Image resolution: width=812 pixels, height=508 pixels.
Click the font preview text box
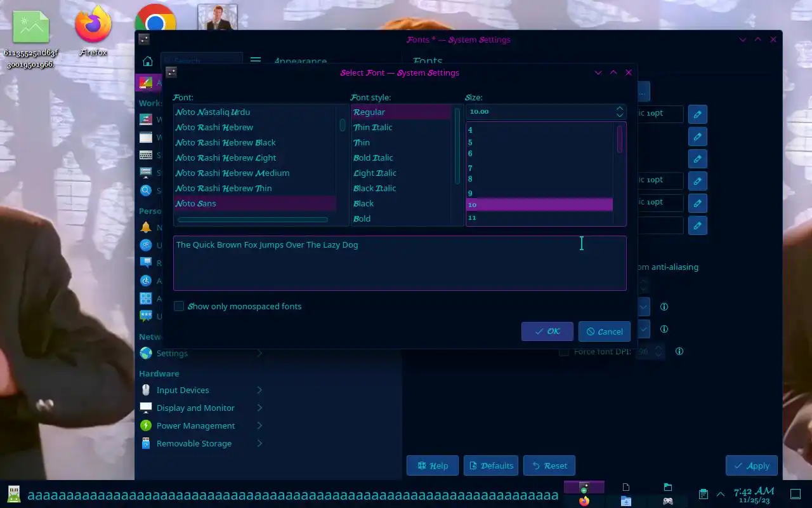tap(400, 264)
